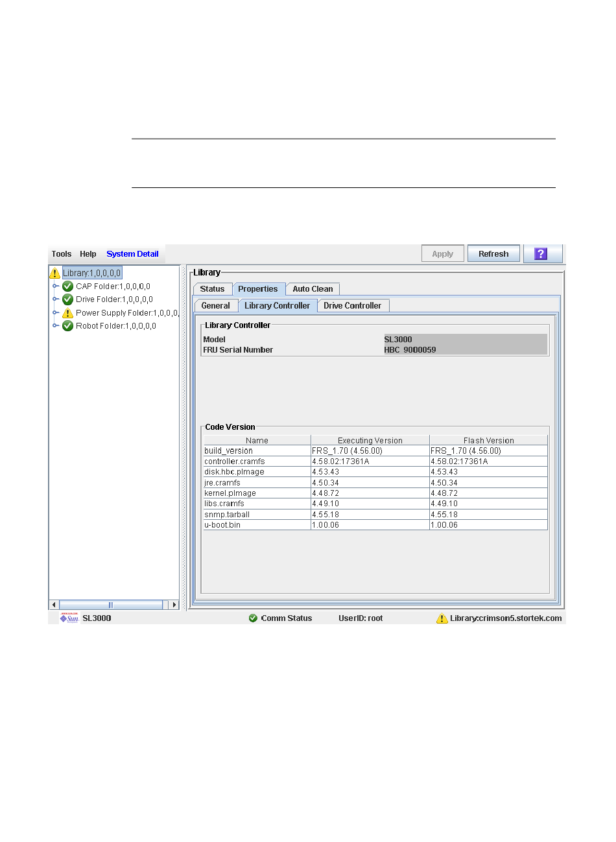616x842 pixels.
Task: Expand the Robot Folder tree node
Action: click(56, 326)
